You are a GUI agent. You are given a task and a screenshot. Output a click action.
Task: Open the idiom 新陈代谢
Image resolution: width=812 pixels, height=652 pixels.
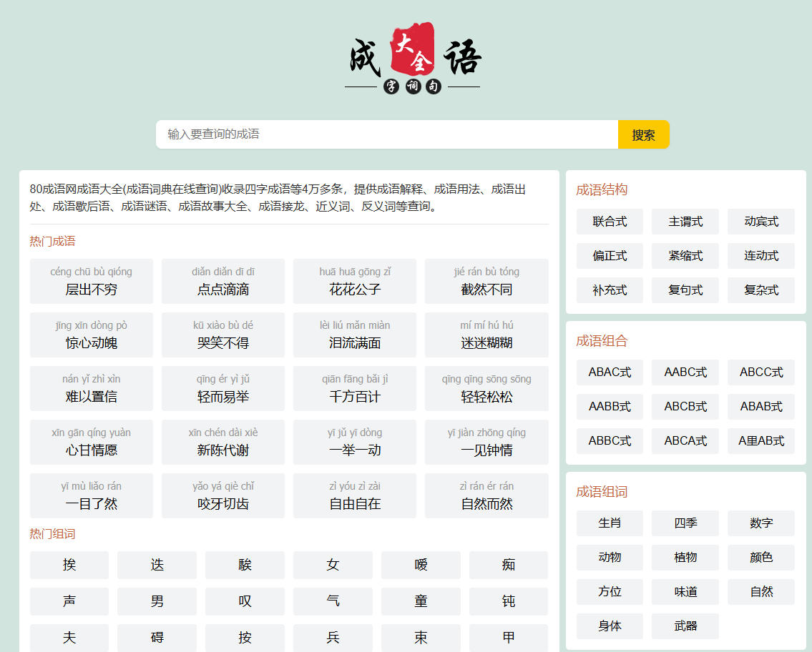click(223, 442)
